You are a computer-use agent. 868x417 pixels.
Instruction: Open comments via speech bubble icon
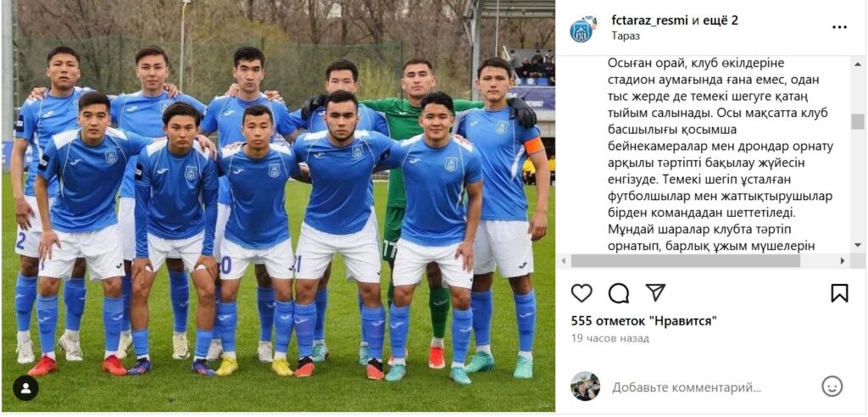[618, 293]
